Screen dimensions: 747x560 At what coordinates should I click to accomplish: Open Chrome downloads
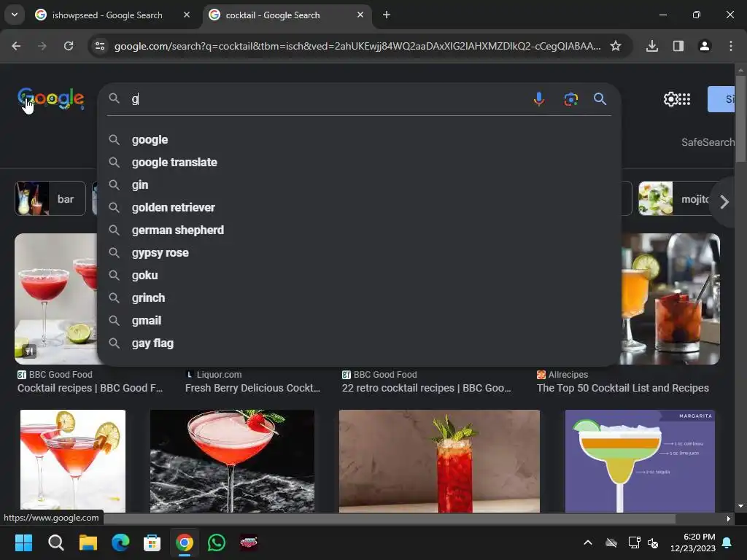[x=652, y=46]
